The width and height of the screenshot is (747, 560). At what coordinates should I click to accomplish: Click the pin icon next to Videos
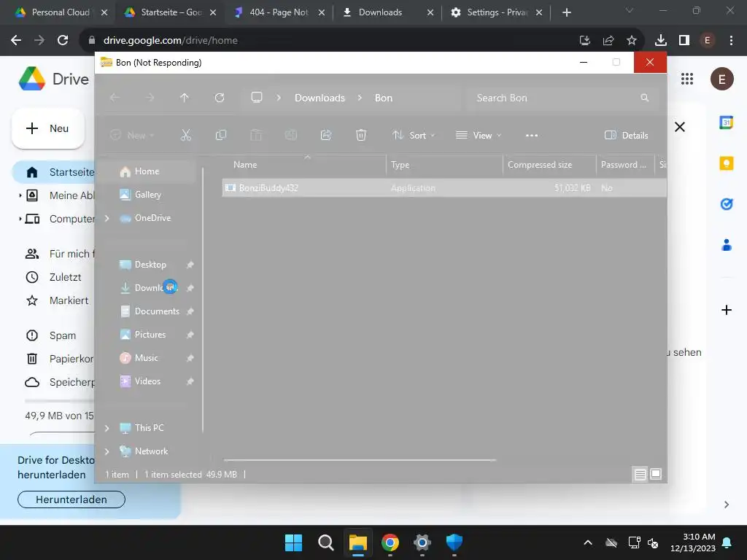(190, 381)
